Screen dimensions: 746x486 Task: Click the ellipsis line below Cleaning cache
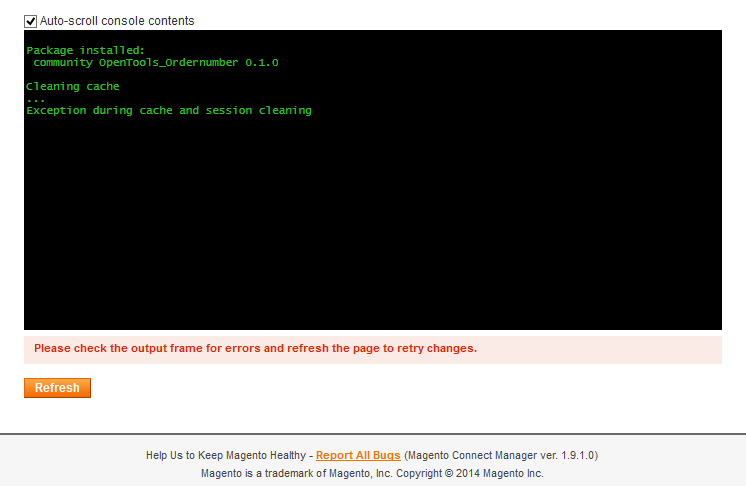click(36, 99)
